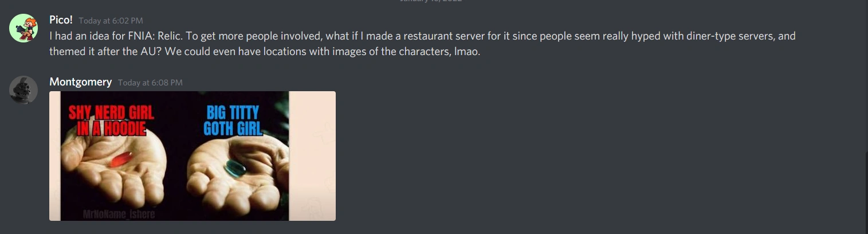The height and width of the screenshot is (234, 868).
Task: Click the word lmao ending Pico's message
Action: click(466, 51)
